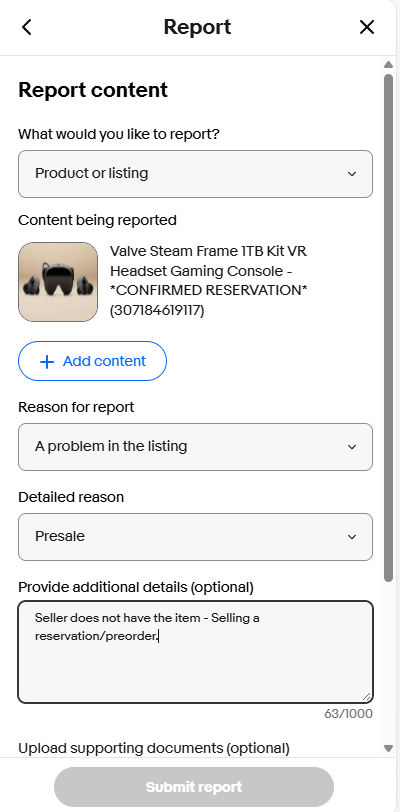Open the 'Product or listing' dropdown
The width and height of the screenshot is (400, 812).
(x=195, y=174)
